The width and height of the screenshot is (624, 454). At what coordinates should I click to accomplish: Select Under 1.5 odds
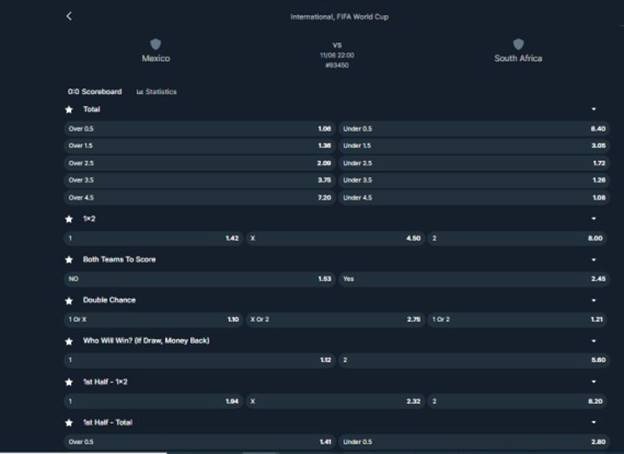click(474, 146)
